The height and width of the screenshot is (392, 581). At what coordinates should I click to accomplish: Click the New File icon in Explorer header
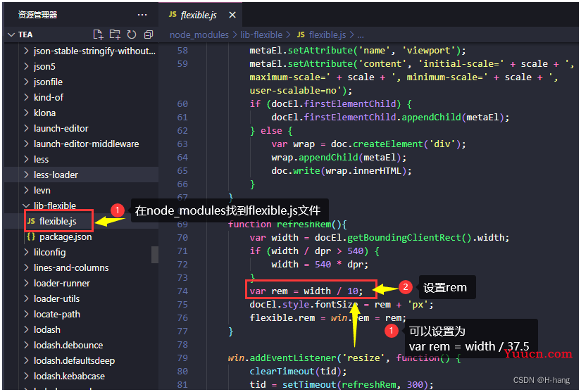coord(99,34)
